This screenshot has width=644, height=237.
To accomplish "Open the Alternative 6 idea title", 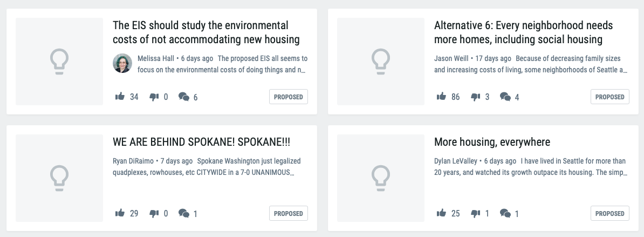I will coord(523,32).
